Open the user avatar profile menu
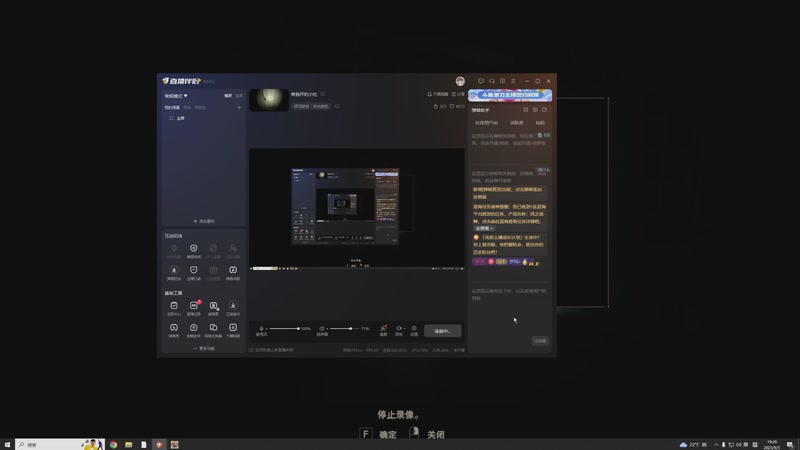The width and height of the screenshot is (800, 450). pyautogui.click(x=460, y=81)
